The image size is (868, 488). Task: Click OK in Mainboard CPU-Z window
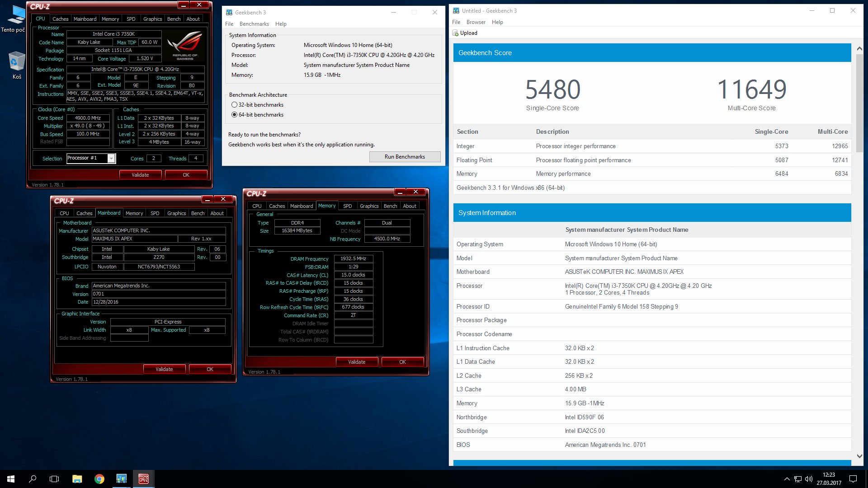pos(210,369)
